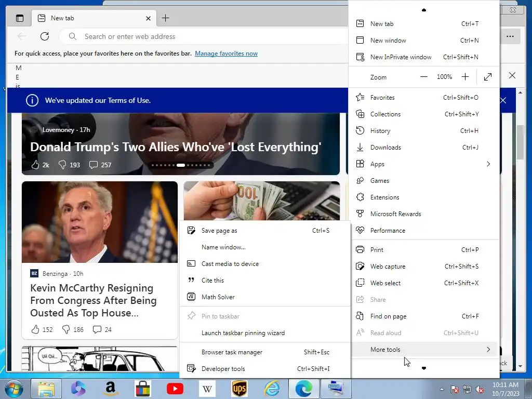Screen dimensions: 532x399
Task: Click the refresh page icon
Action: pos(45,36)
